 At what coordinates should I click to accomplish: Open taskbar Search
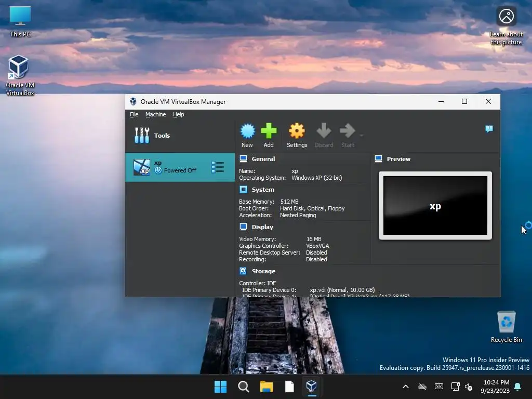coord(244,387)
